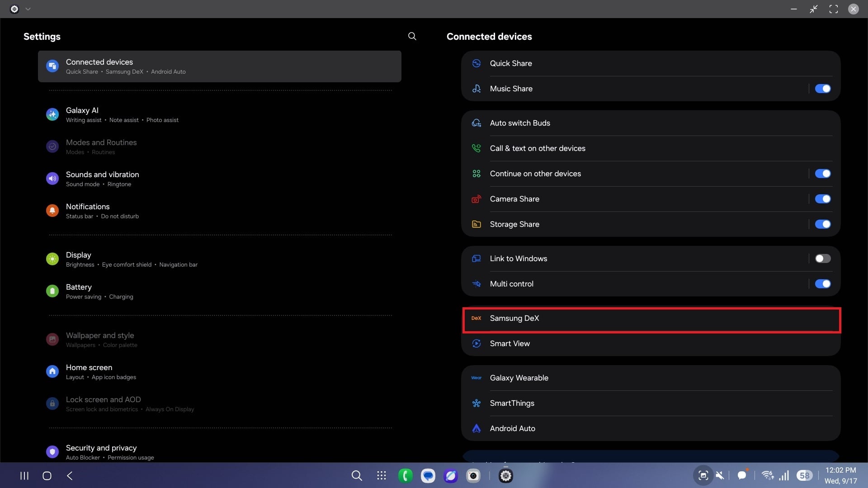Disable the Music Share toggle
The image size is (868, 488).
click(822, 89)
